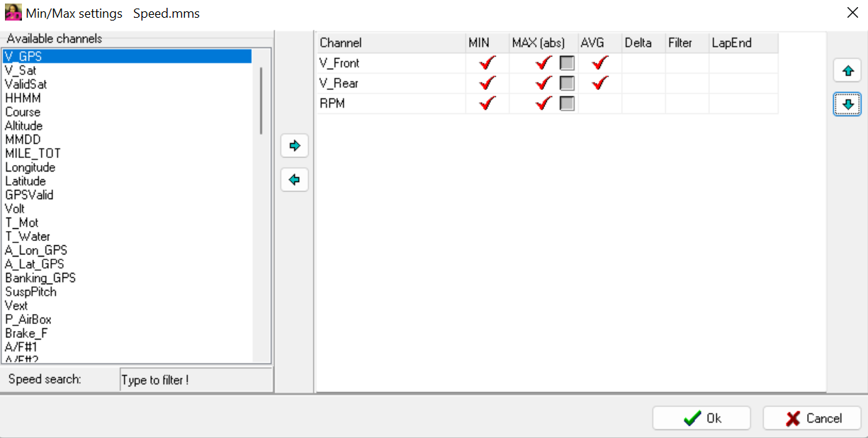Click the left arrow to remove channel

tap(295, 180)
